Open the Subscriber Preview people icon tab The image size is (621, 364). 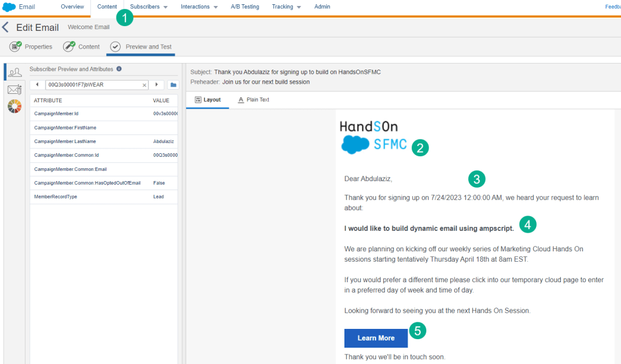tap(14, 72)
